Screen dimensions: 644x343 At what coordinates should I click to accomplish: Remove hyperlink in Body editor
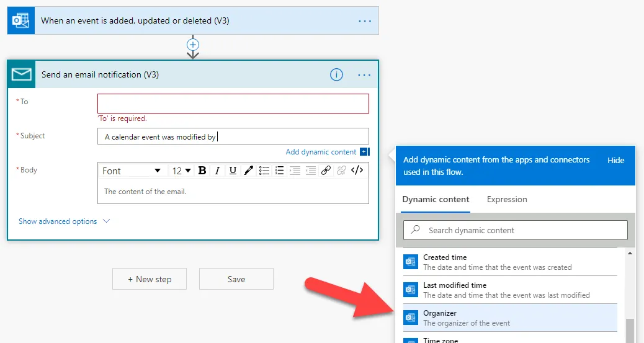click(x=341, y=171)
